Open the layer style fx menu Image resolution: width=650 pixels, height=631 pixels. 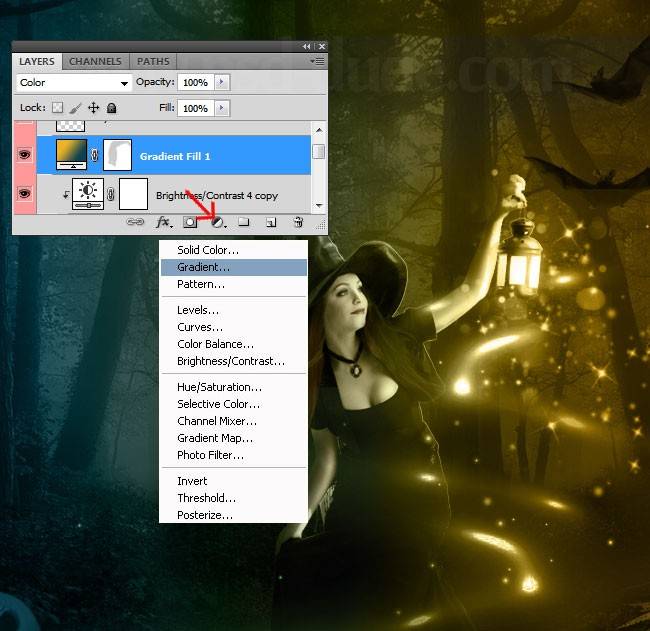(163, 223)
